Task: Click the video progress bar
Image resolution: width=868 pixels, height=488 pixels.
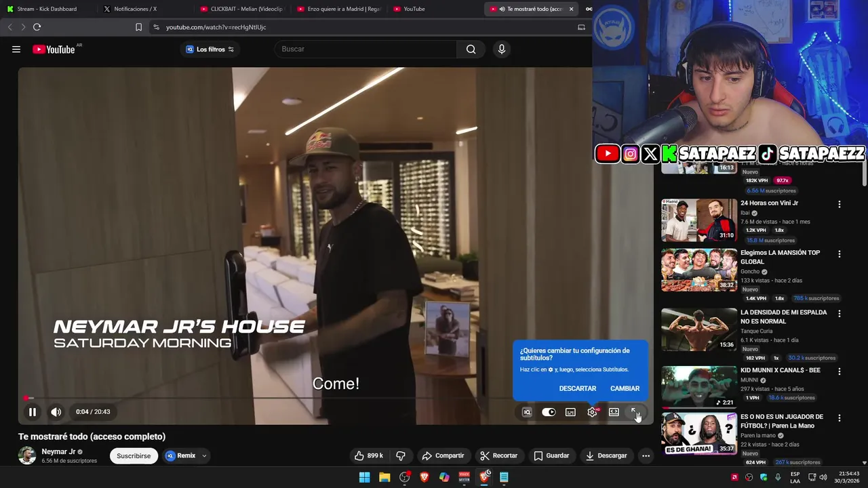Action: (x=336, y=398)
